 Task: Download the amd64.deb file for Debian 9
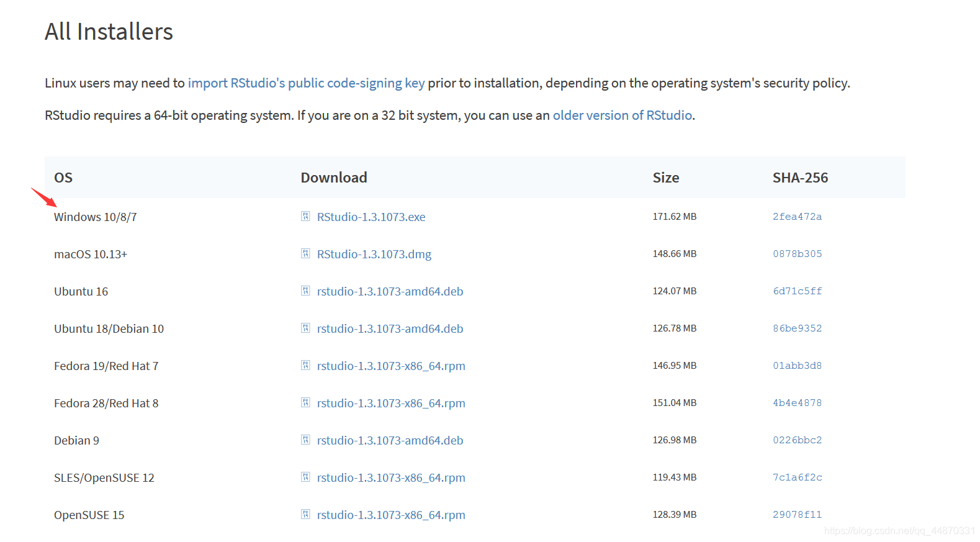[390, 440]
